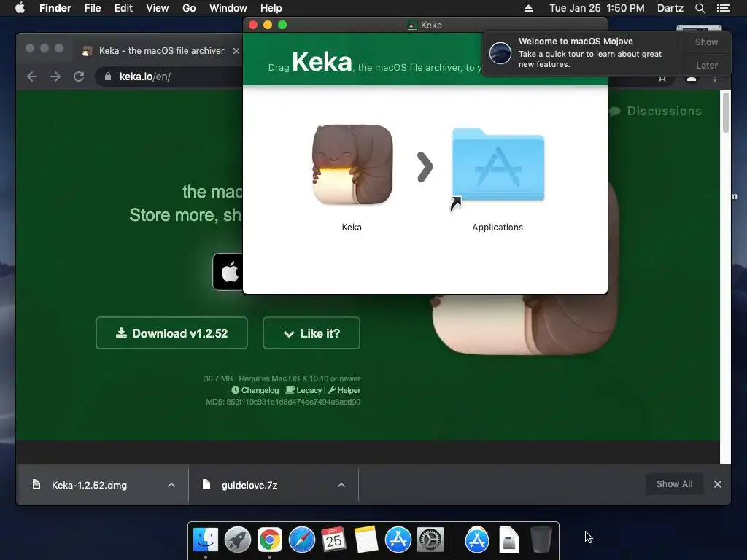
Task: Expand options for guidelove.7z download
Action: [341, 485]
